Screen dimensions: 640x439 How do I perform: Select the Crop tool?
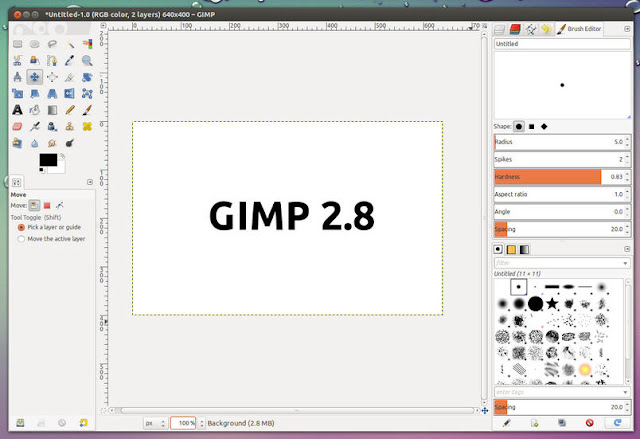tap(70, 77)
